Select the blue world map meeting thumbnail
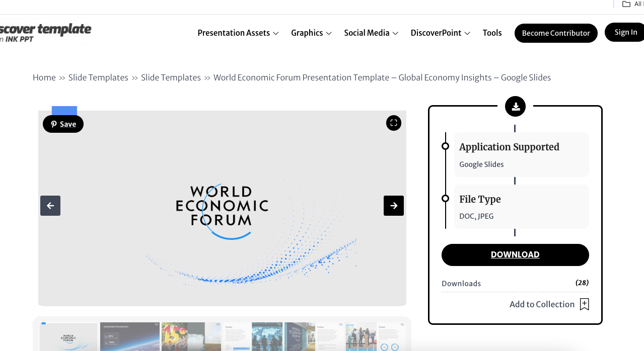644x351 pixels. [x=253, y=337]
